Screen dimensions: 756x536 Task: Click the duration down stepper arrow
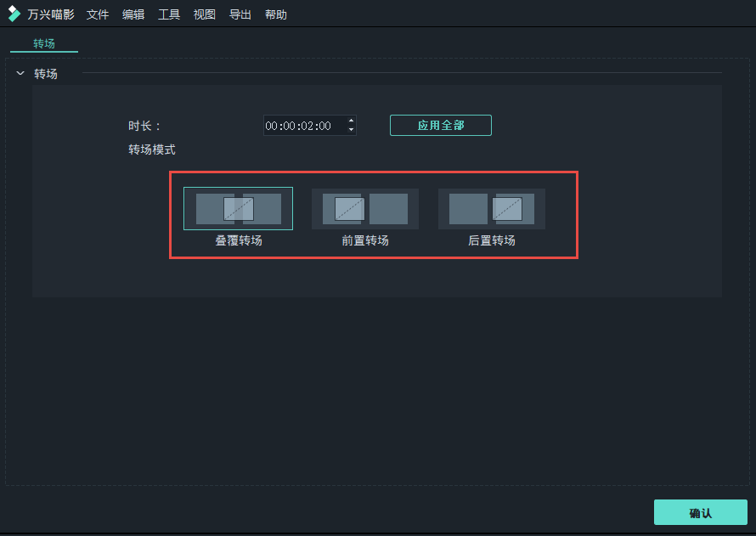coord(350,129)
